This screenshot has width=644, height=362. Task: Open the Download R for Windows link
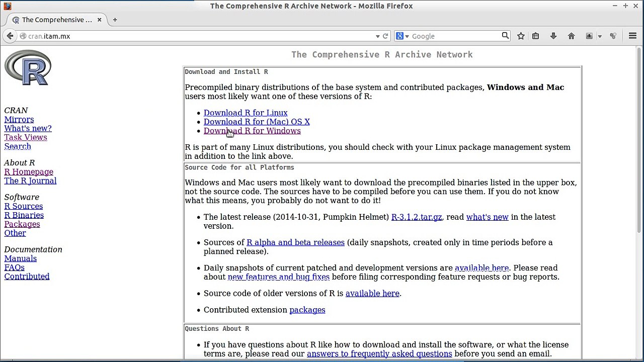252,131
